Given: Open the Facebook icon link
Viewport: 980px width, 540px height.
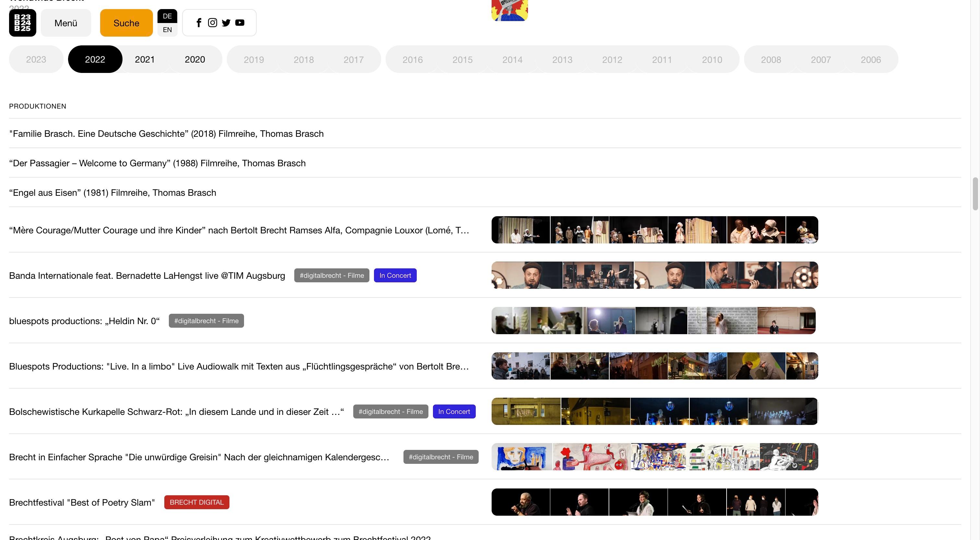Looking at the screenshot, I should point(199,23).
